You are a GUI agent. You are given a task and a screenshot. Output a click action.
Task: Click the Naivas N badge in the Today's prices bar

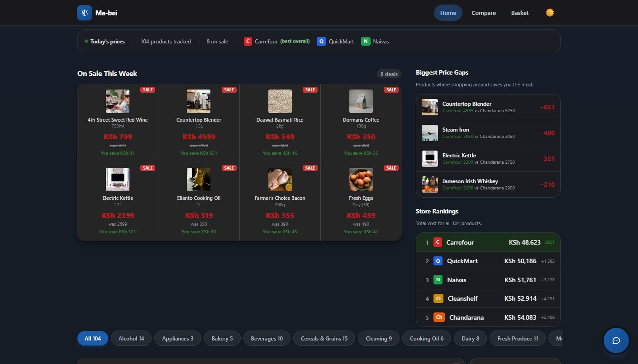pos(366,42)
